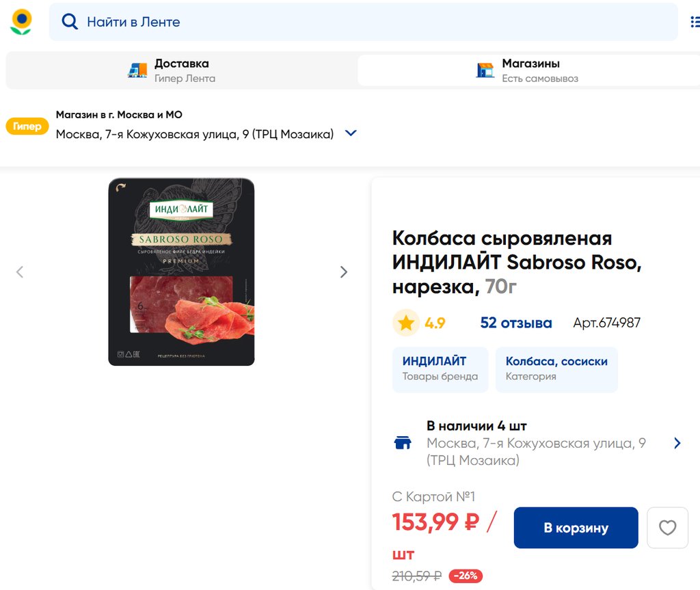The width and height of the screenshot is (700, 590).
Task: Click the store building icon
Action: 485,70
